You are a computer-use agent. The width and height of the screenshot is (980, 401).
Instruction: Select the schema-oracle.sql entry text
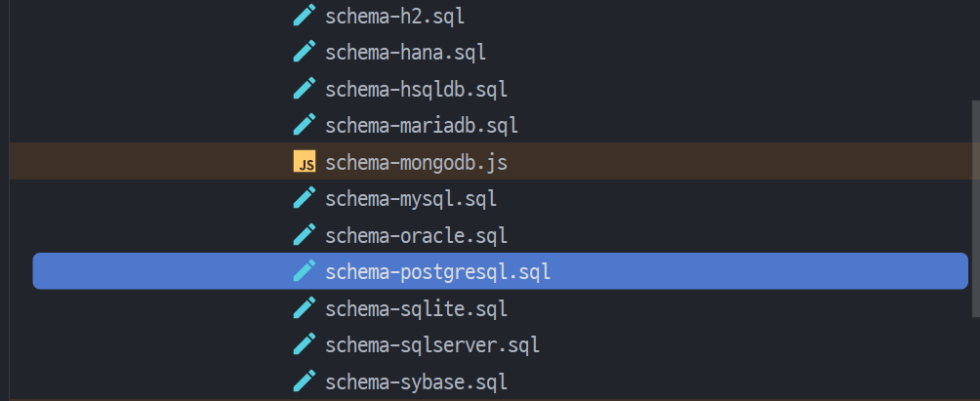pyautogui.click(x=416, y=235)
